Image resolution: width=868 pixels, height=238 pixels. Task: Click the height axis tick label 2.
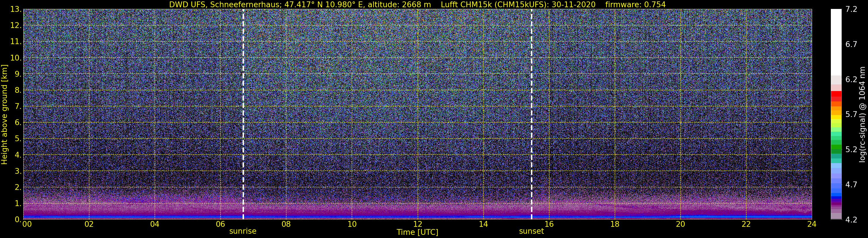pyautogui.click(x=18, y=187)
